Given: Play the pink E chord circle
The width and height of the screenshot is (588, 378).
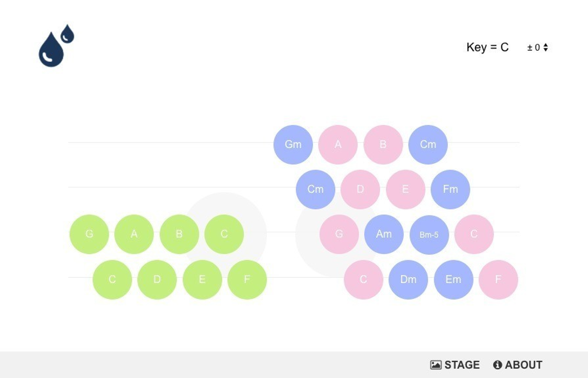Looking at the screenshot, I should pos(405,190).
